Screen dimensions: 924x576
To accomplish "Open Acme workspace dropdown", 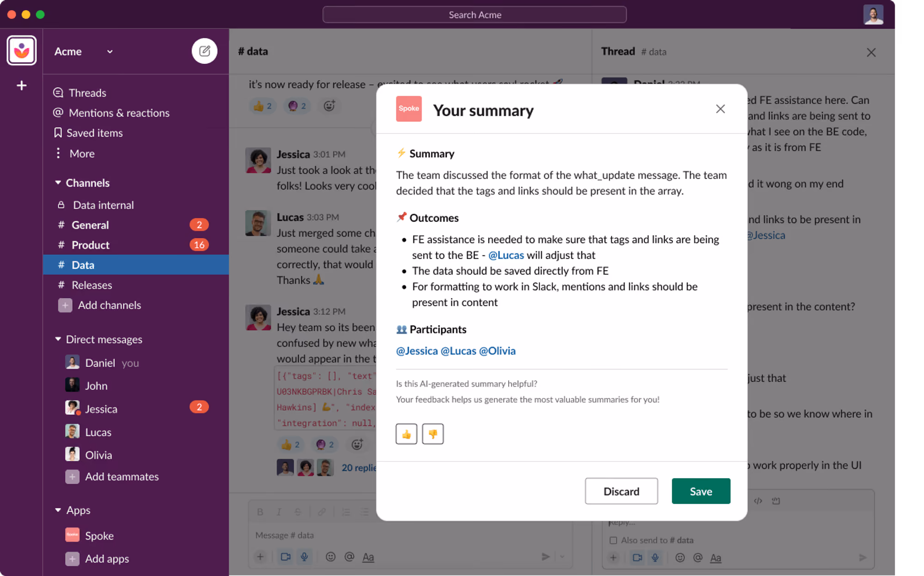I will [109, 52].
